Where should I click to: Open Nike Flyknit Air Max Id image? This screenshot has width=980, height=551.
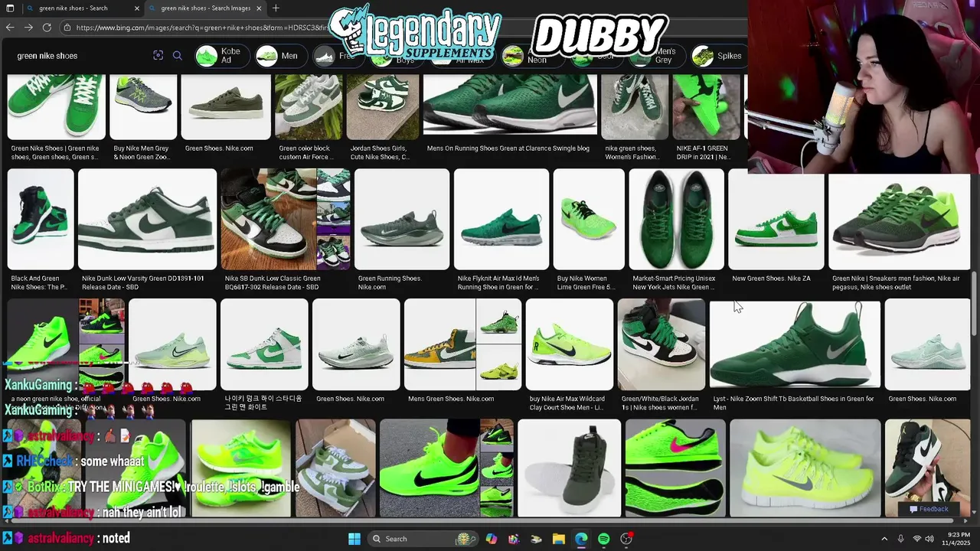[501, 219]
